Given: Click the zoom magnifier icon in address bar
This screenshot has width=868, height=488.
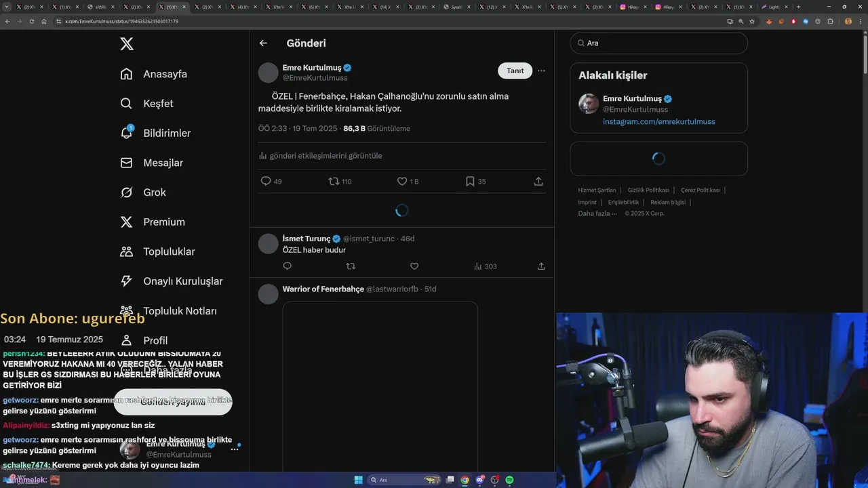Looking at the screenshot, I should [x=741, y=21].
